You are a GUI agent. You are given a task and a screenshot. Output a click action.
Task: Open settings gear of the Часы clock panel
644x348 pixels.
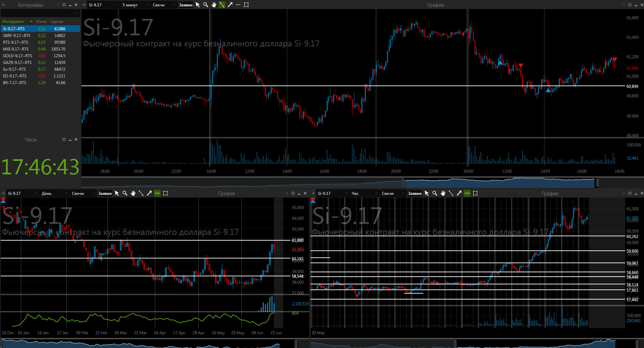[x=64, y=139]
